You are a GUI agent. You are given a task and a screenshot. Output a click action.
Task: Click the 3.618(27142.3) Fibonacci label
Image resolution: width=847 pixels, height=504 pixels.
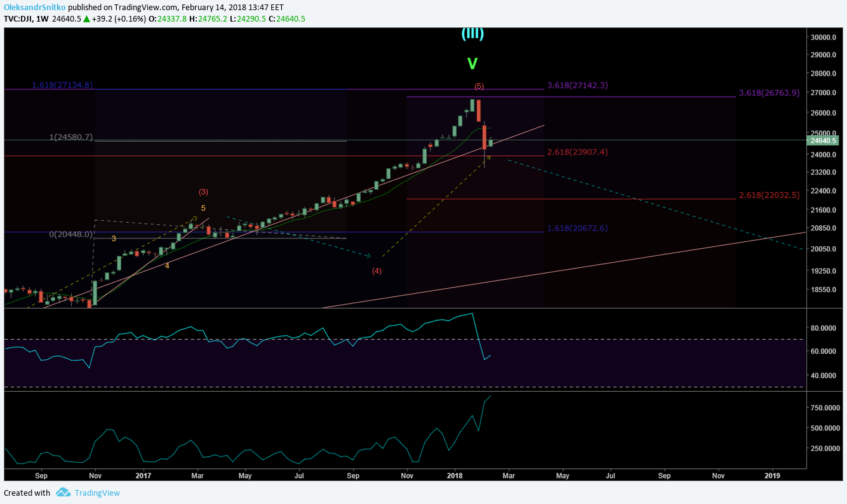[x=577, y=85]
